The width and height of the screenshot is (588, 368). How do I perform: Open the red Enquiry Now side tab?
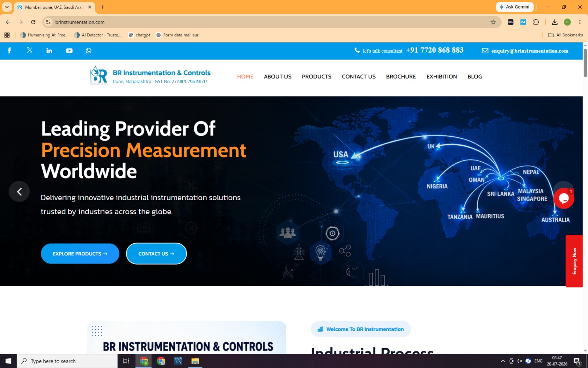coord(574,261)
